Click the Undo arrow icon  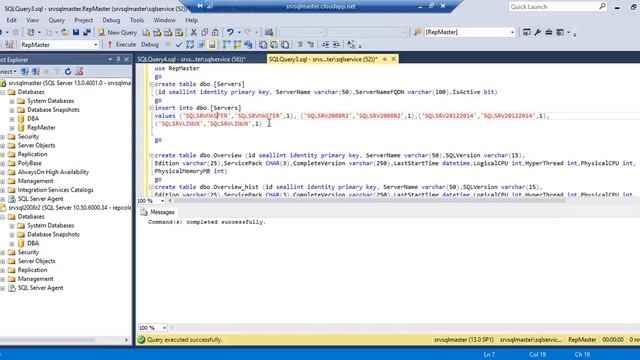tap(230, 32)
